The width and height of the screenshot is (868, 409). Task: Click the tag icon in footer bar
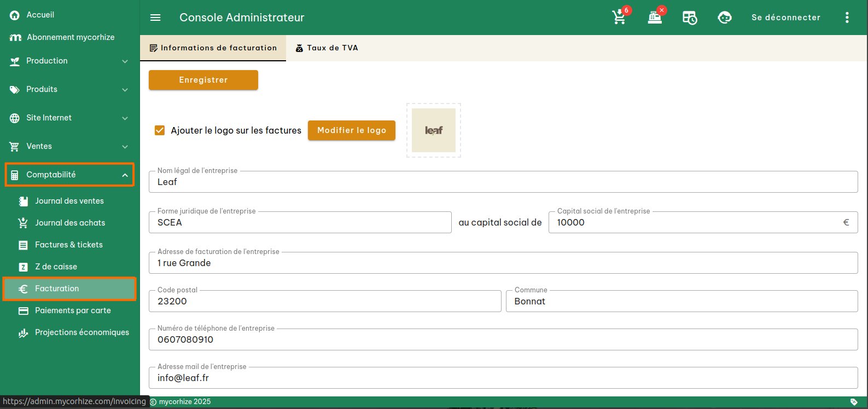[x=854, y=402]
